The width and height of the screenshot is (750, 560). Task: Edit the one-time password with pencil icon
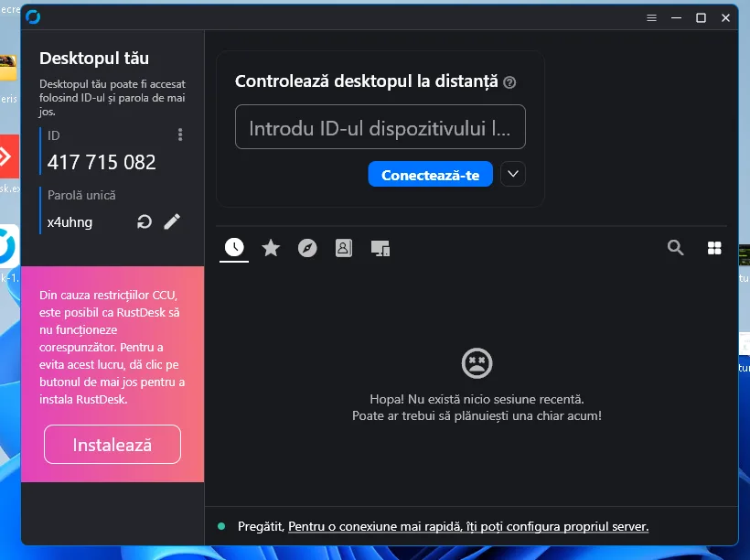tap(172, 221)
